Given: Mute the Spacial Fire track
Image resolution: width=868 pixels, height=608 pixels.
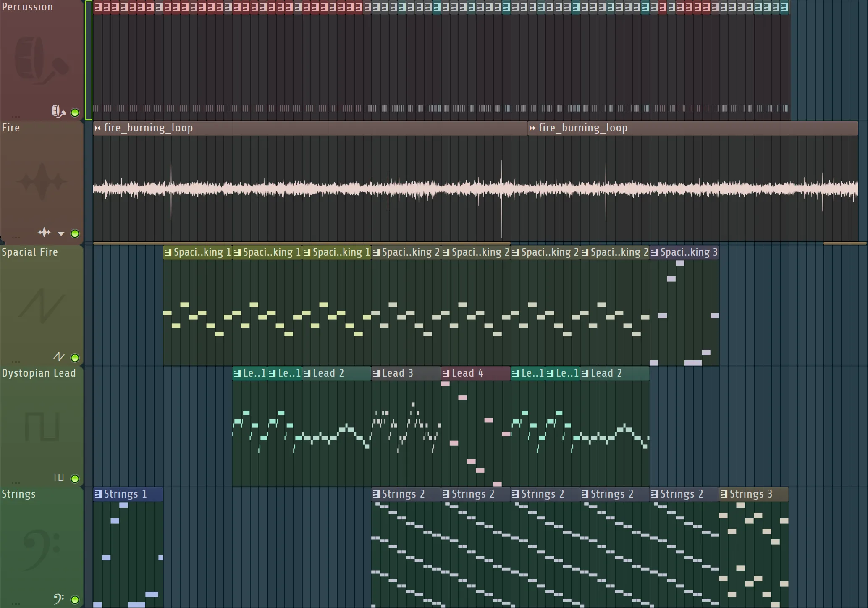Looking at the screenshot, I should (x=75, y=358).
